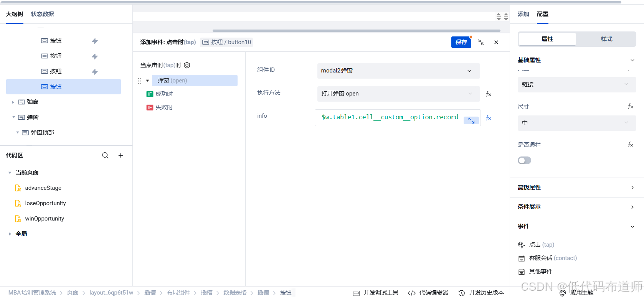Click lightning icon beside second 按钮 row

(95, 56)
